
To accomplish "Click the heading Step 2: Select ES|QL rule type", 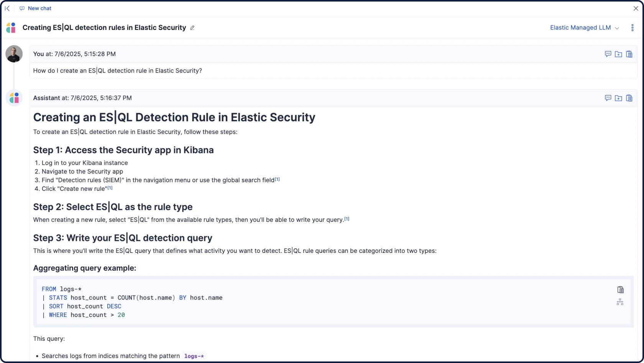I will pyautogui.click(x=113, y=207).
